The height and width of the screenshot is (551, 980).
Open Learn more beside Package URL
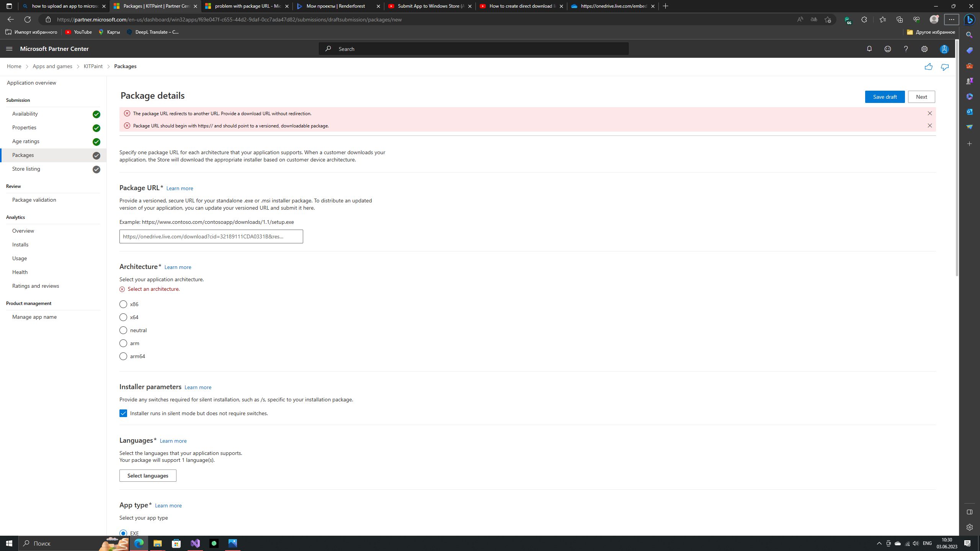179,188
